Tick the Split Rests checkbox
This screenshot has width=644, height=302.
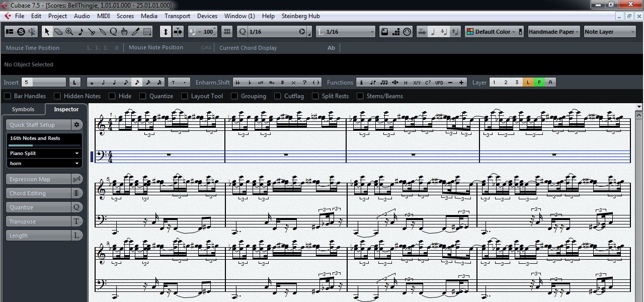315,96
